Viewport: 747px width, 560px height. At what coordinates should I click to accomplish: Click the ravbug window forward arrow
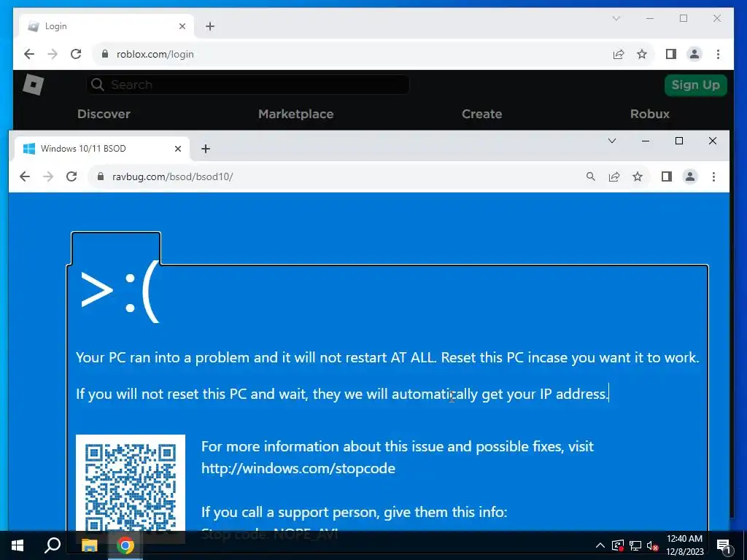click(x=48, y=176)
